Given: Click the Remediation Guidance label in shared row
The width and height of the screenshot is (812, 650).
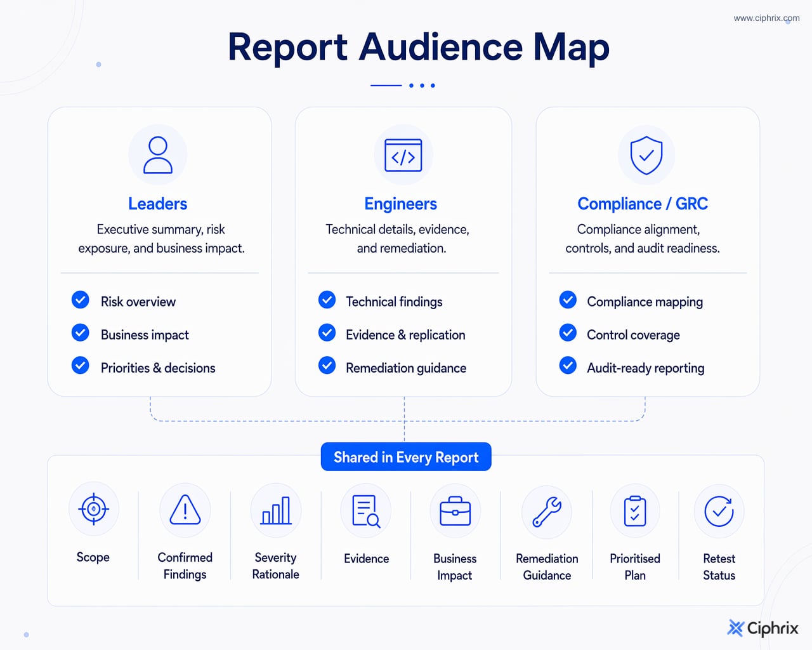Looking at the screenshot, I should point(547,567).
